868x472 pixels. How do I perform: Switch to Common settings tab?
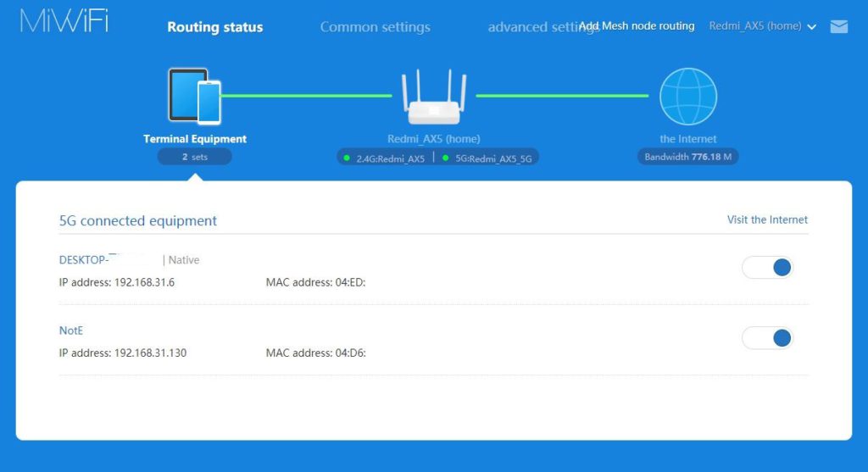(x=375, y=27)
